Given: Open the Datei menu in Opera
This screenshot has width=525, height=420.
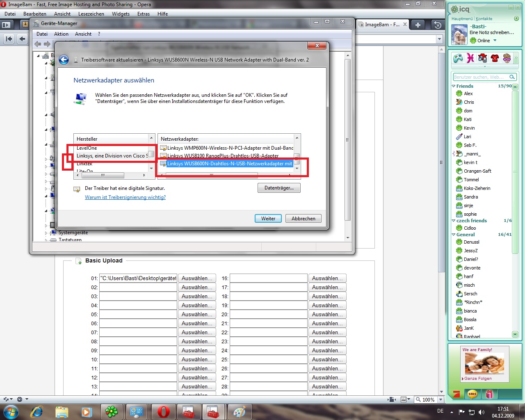Looking at the screenshot, I should [x=10, y=14].
